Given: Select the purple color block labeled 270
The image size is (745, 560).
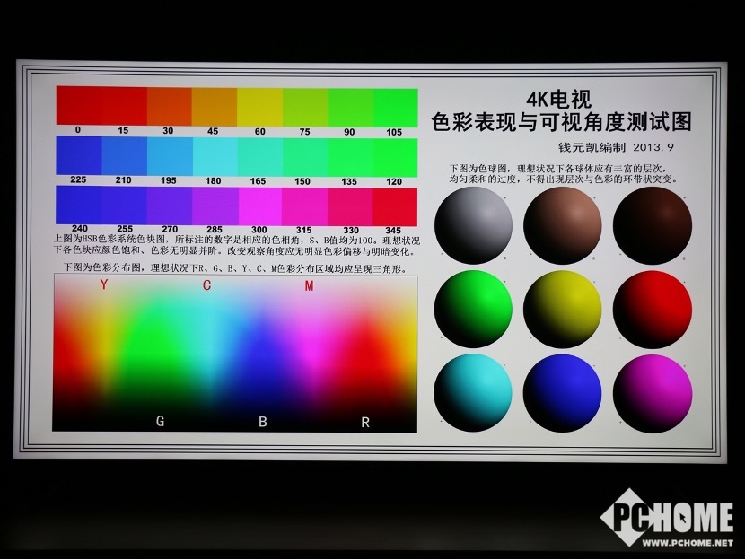Looking at the screenshot, I should click(170, 206).
